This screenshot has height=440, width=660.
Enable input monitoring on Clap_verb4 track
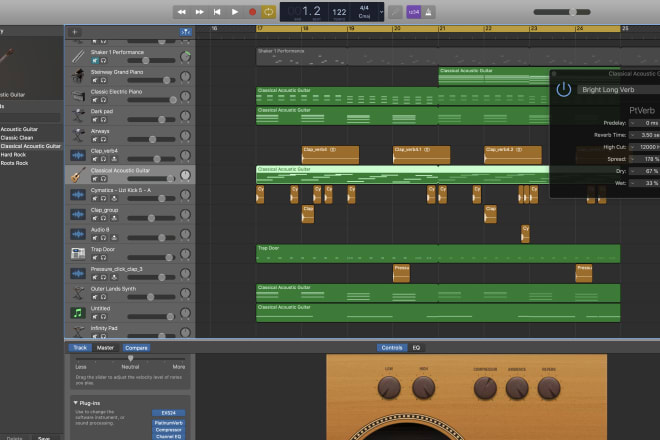click(114, 159)
